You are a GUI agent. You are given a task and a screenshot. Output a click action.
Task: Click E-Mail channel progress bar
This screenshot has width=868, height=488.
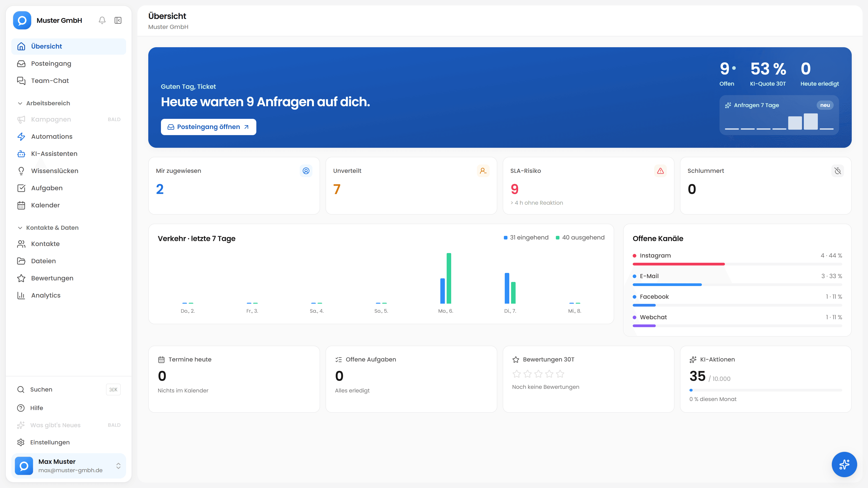tap(737, 285)
